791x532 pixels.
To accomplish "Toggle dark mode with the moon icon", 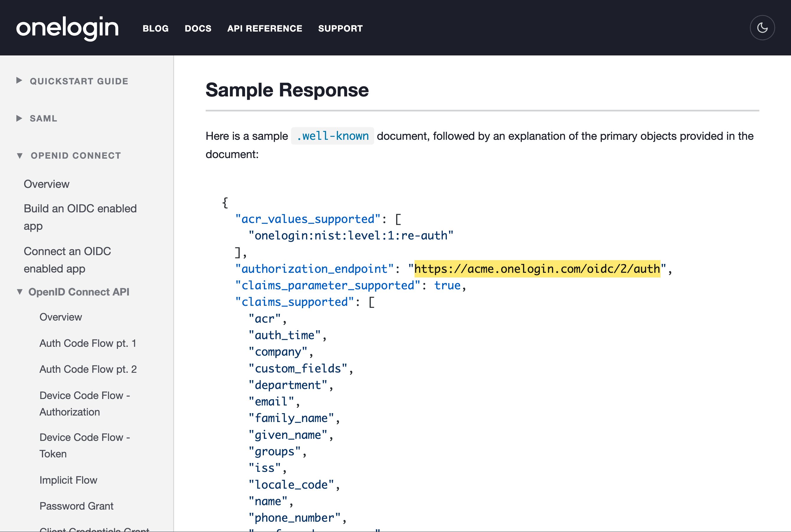I will click(x=762, y=28).
